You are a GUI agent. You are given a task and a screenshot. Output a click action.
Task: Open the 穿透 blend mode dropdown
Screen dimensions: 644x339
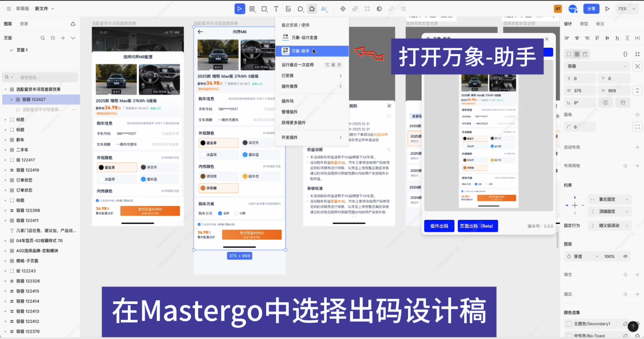[x=582, y=256]
